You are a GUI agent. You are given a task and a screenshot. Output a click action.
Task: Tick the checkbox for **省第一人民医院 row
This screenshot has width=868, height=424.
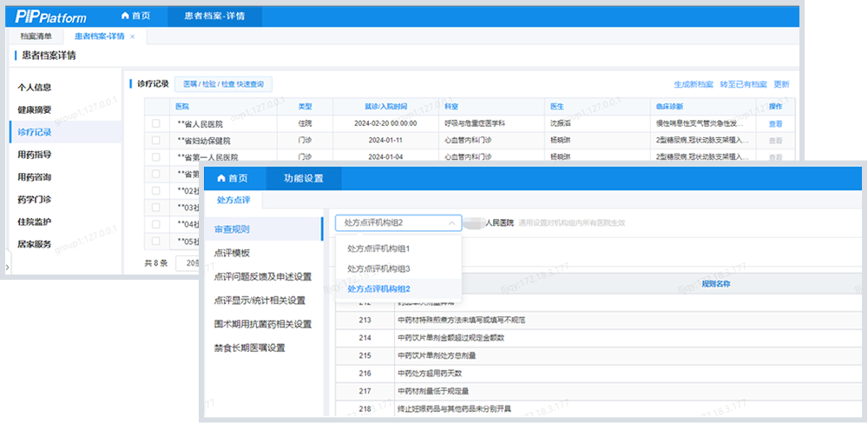[156, 157]
